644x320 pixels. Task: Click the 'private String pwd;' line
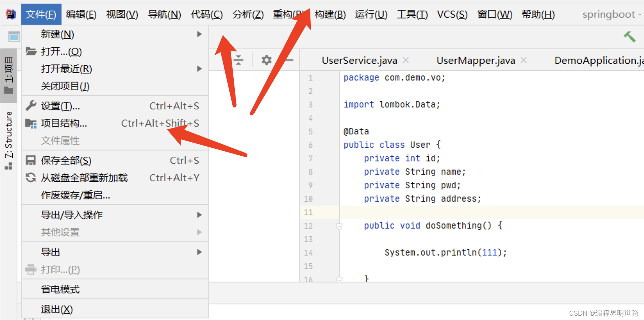tap(412, 185)
